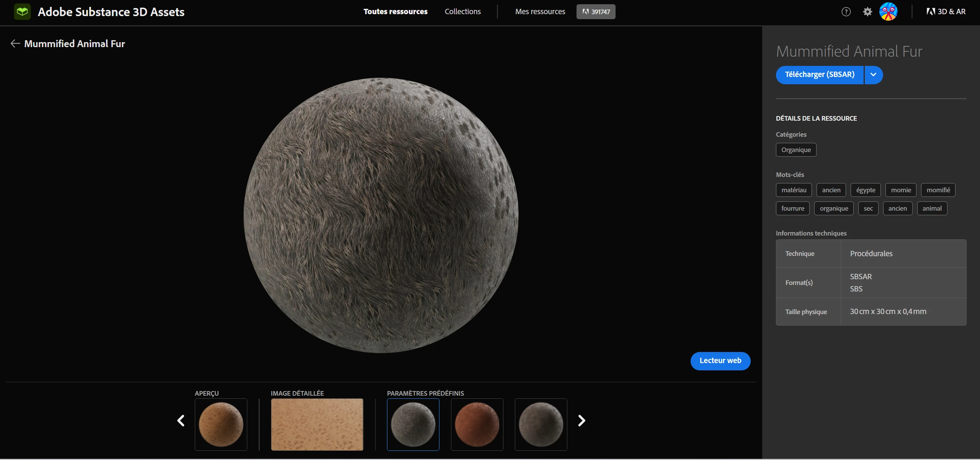This screenshot has width=980, height=460.
Task: Click the Substance 3D Assets logo icon
Action: [x=22, y=12]
